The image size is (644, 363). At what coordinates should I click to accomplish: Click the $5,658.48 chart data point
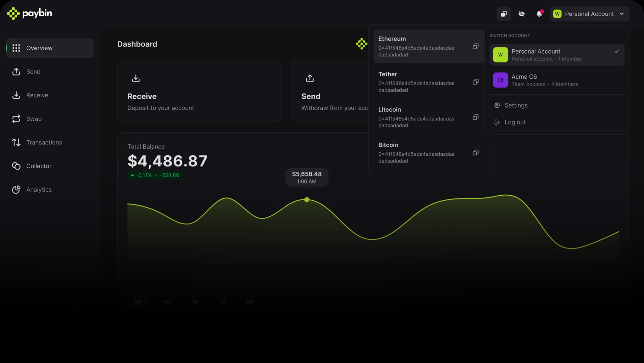point(307,200)
